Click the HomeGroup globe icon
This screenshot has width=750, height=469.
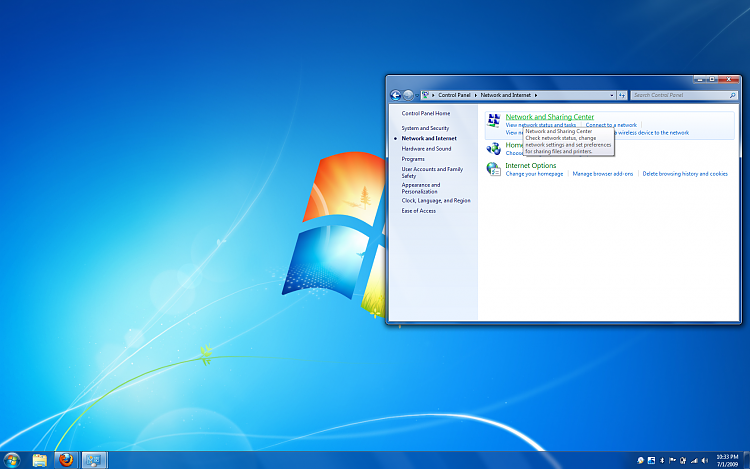[x=493, y=149]
